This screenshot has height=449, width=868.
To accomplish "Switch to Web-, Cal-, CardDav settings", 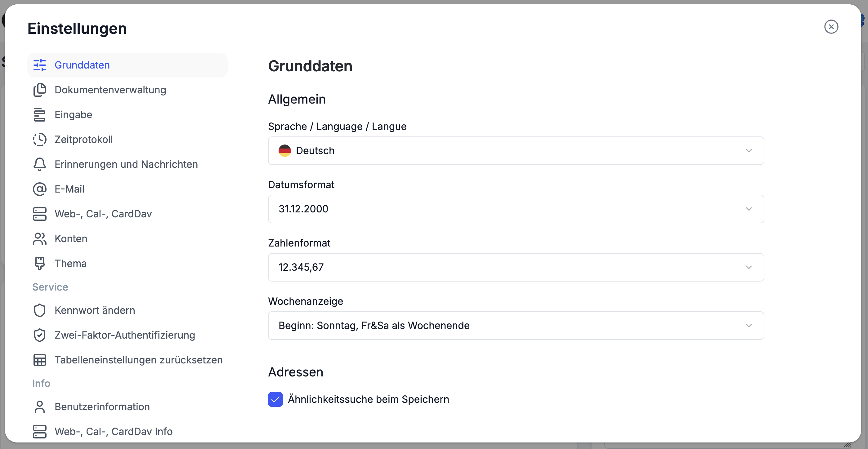I will pyautogui.click(x=103, y=214).
